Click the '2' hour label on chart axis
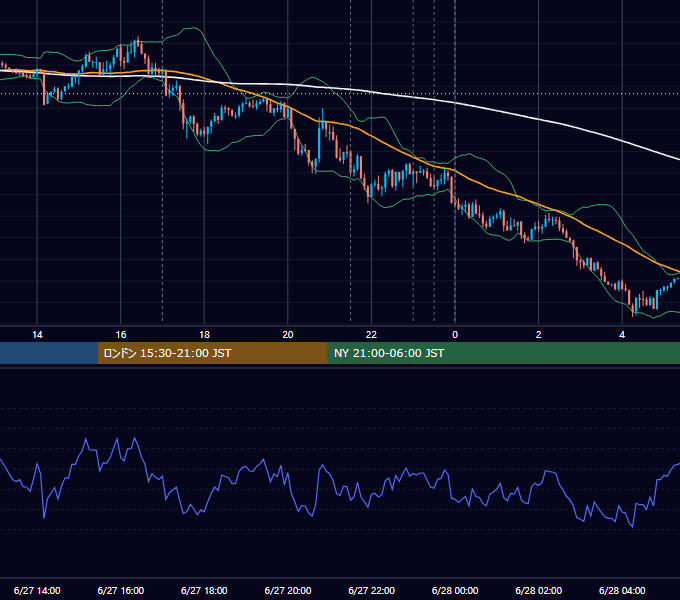 pyautogui.click(x=539, y=335)
